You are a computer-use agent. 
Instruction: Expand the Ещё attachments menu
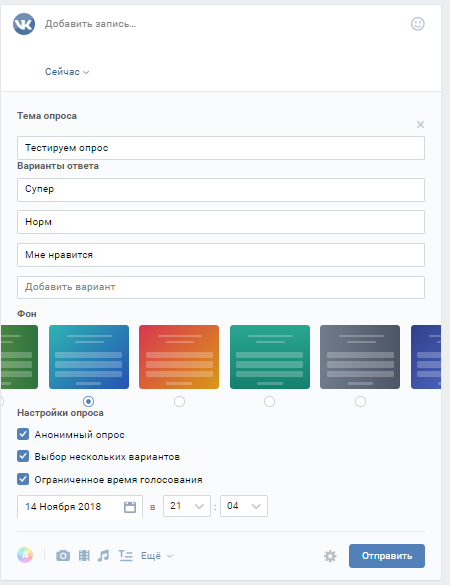[157, 556]
